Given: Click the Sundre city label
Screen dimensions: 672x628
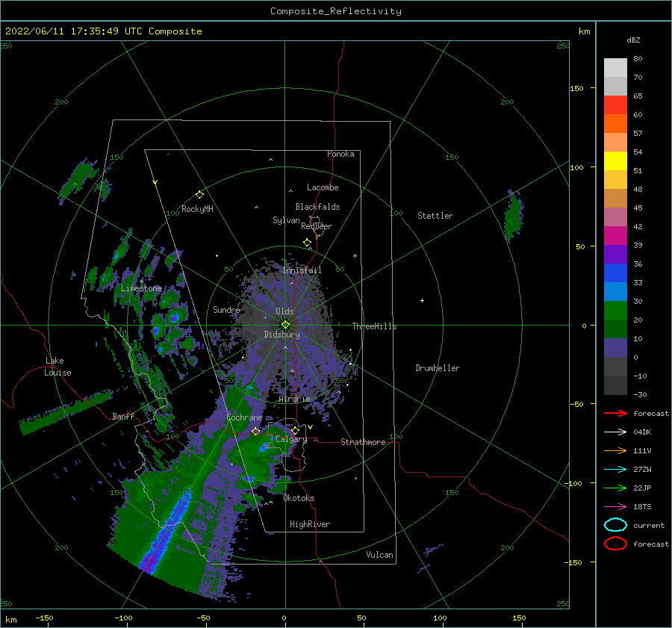Looking at the screenshot, I should (226, 310).
